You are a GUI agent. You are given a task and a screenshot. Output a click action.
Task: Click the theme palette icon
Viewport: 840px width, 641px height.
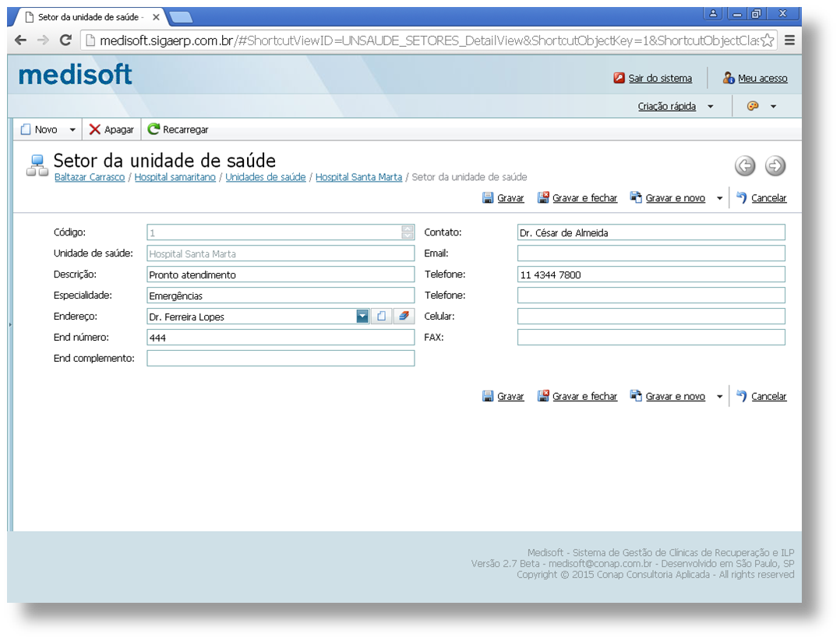click(753, 106)
